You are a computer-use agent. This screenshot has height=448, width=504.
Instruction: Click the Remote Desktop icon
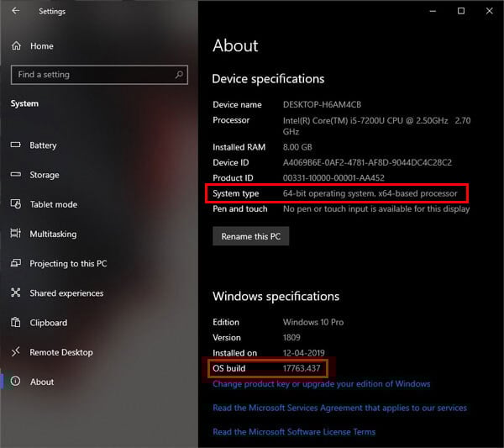[15, 351]
